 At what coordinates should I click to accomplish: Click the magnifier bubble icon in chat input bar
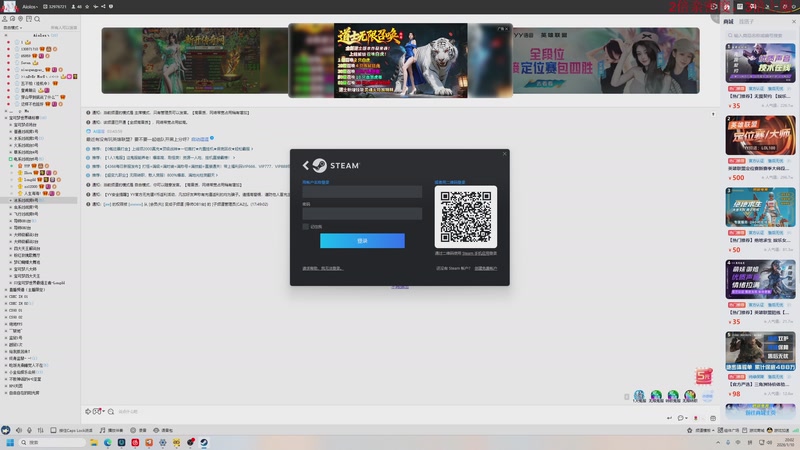111,411
